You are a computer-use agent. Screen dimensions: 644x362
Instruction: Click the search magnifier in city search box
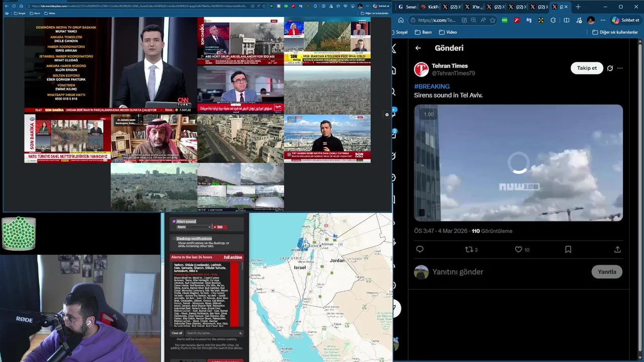[x=240, y=333]
